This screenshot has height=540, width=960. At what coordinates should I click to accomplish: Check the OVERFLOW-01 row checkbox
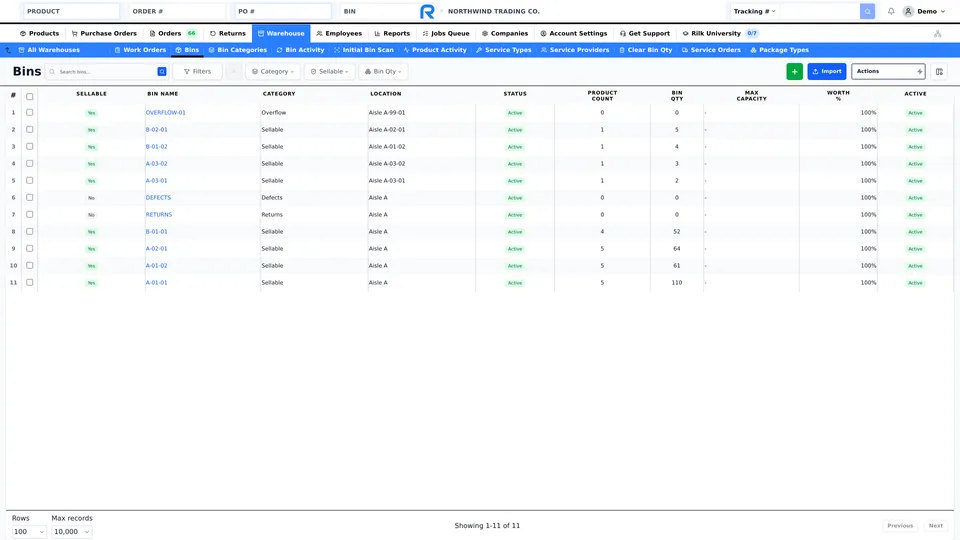point(29,113)
